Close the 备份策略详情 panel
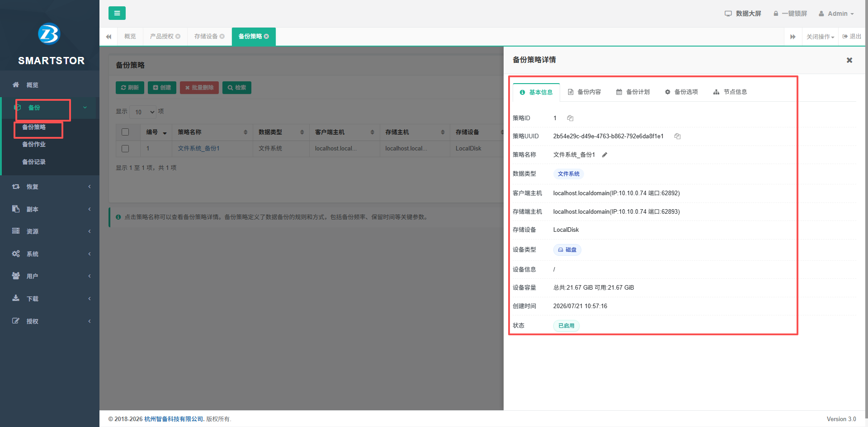This screenshot has height=427, width=868. pyautogui.click(x=849, y=60)
